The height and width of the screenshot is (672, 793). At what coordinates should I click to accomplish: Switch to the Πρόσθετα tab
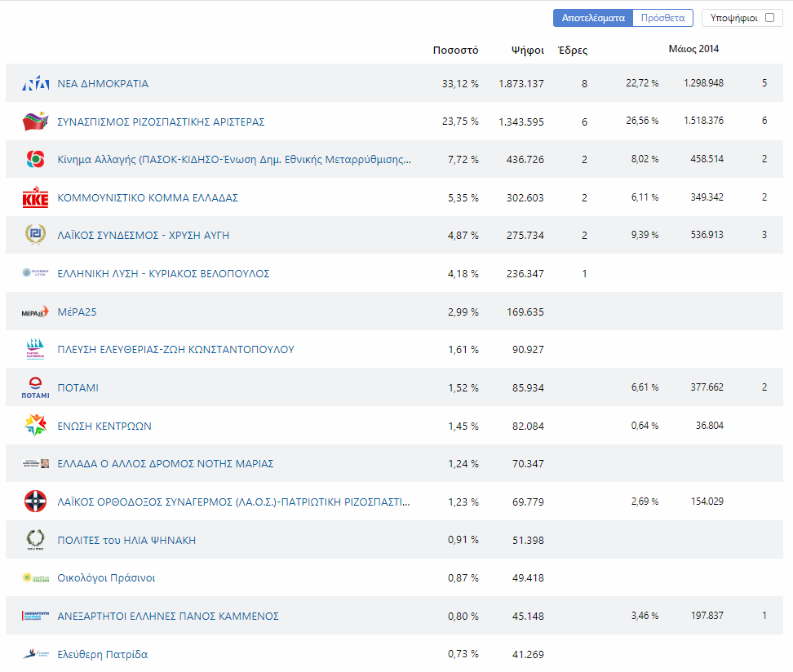[x=662, y=18]
